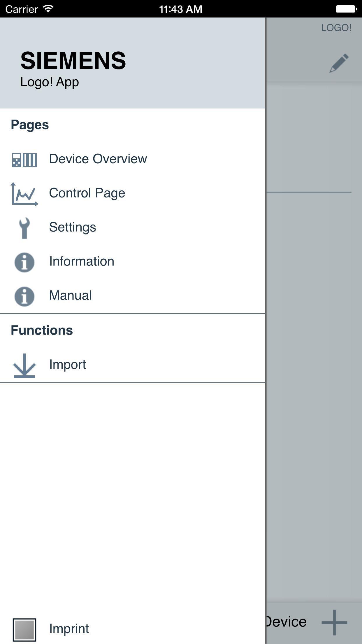Click the Control Page chart icon
Screen dimensions: 362x644
24,194
